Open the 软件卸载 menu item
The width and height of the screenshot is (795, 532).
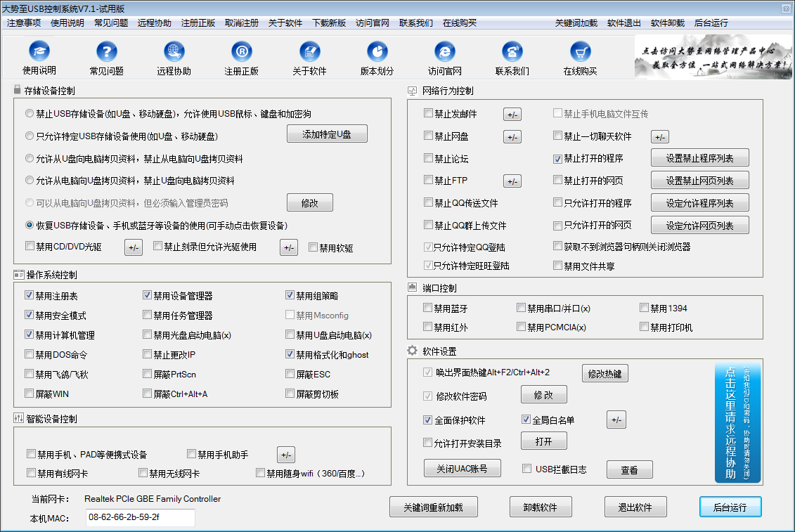pyautogui.click(x=667, y=22)
